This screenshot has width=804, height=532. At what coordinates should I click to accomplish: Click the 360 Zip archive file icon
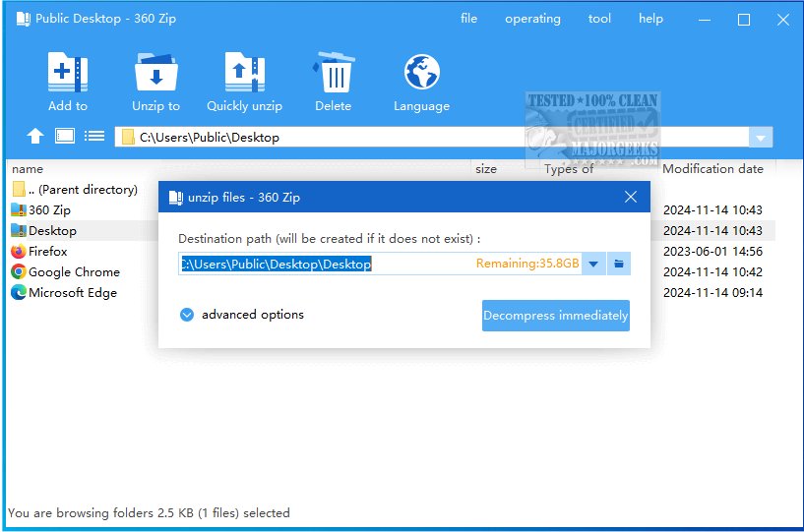click(x=19, y=209)
